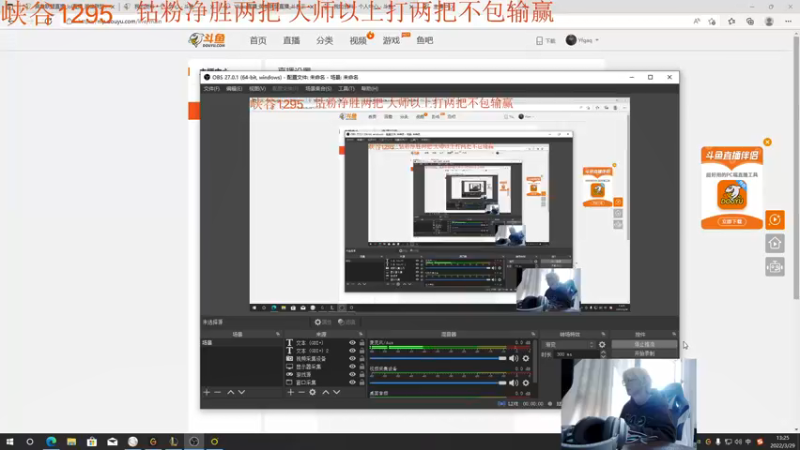Remove the selected scene with the minus icon
Viewport: 800px width, 450px height.
click(x=218, y=392)
